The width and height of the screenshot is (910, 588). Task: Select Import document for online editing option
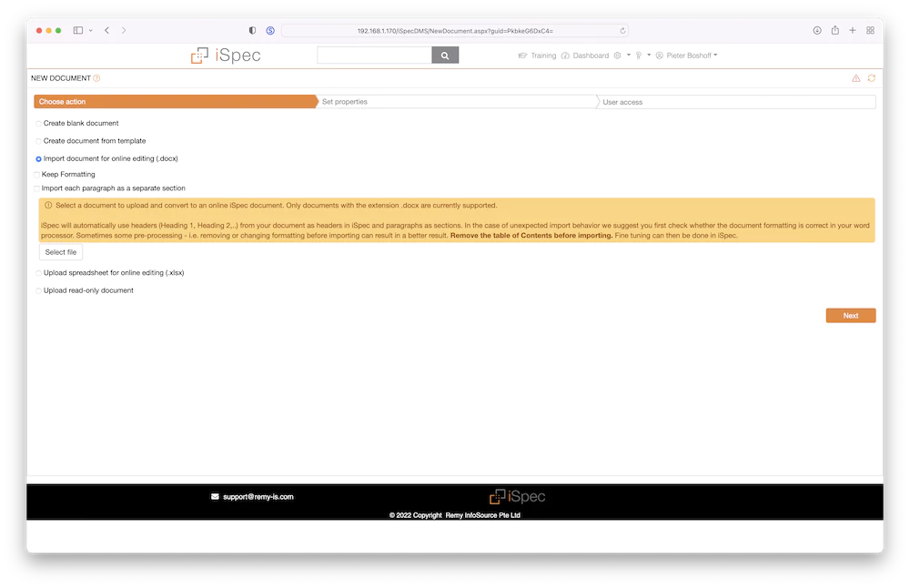[x=39, y=159]
